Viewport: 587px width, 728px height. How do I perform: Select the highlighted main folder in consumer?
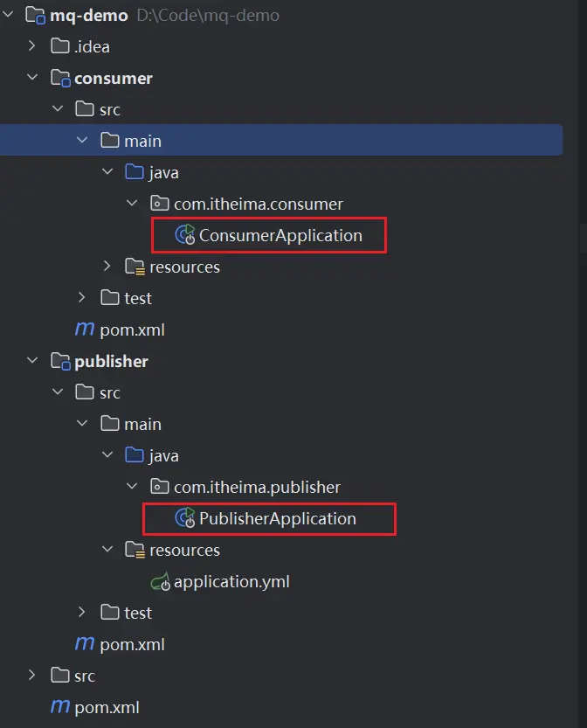click(142, 141)
